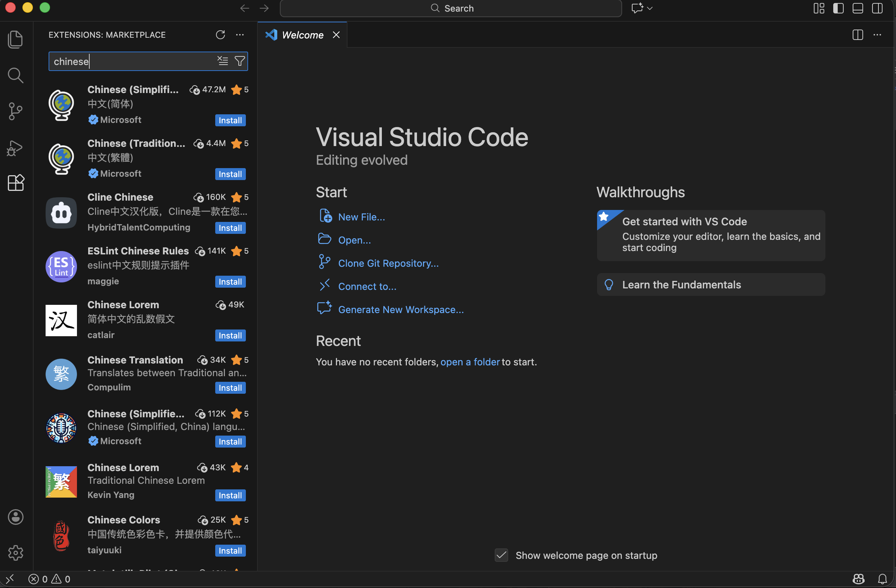Expand the Copilot chat dropdown arrow
The image size is (896, 588).
pyautogui.click(x=650, y=8)
